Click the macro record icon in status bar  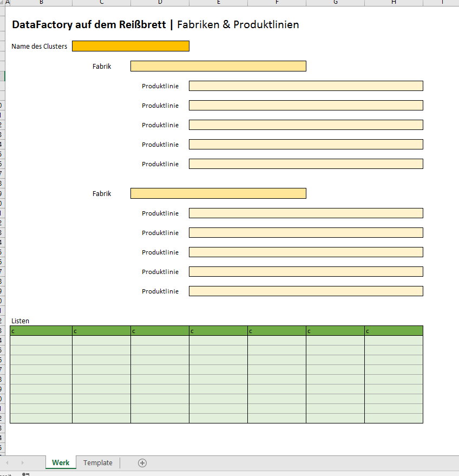click(25, 474)
